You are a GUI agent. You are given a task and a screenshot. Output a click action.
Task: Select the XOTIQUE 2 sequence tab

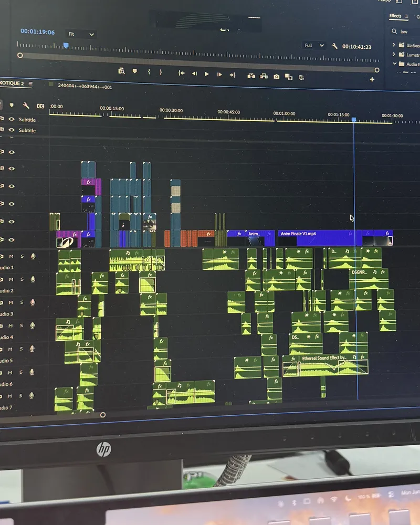pyautogui.click(x=12, y=83)
